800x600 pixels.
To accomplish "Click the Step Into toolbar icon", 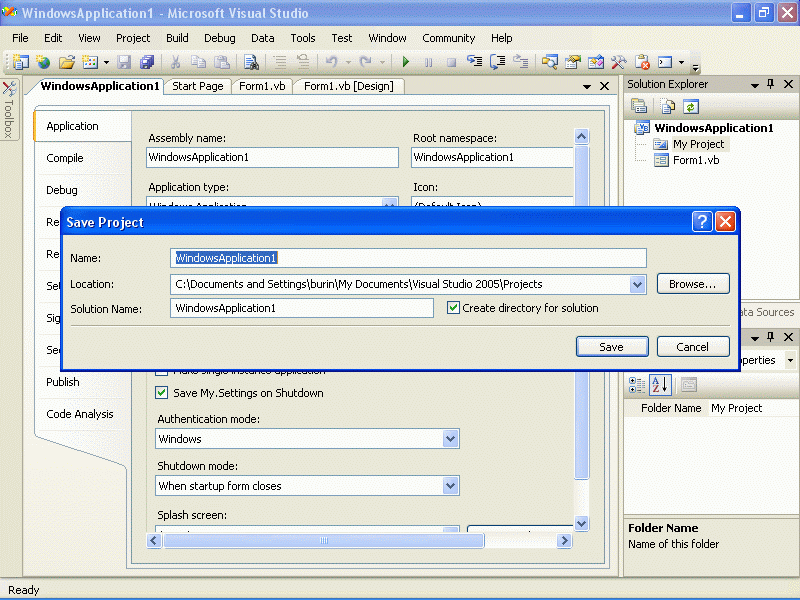I will pos(474,62).
